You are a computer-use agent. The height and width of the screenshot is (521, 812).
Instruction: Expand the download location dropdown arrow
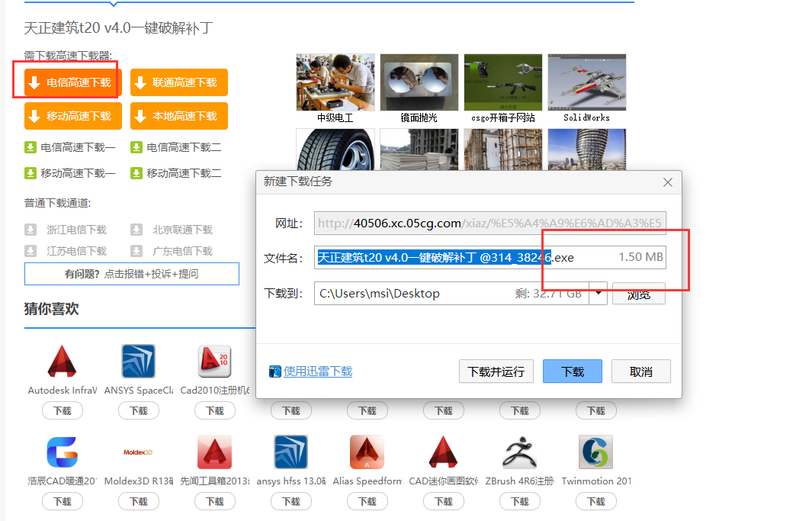point(598,294)
